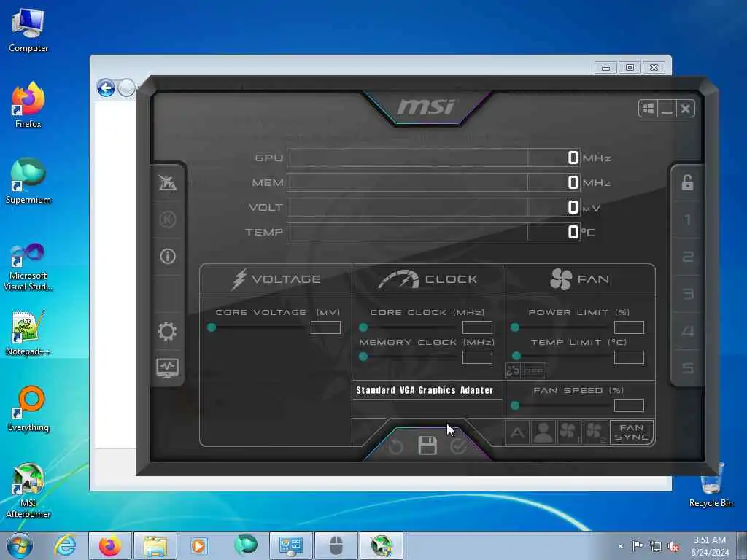Image resolution: width=747 pixels, height=560 pixels.
Task: Open the Supermium desktop shortcut
Action: (x=28, y=181)
